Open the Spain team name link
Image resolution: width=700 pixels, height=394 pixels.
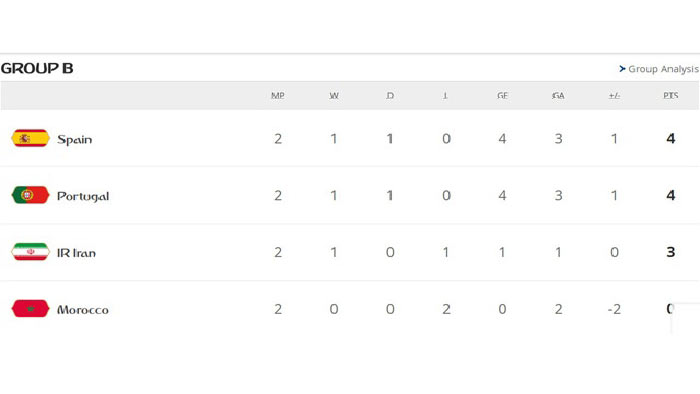[75, 140]
